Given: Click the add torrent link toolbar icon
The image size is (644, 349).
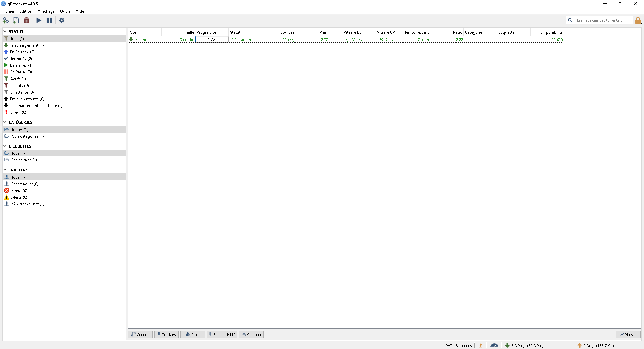Looking at the screenshot, I should (x=6, y=20).
